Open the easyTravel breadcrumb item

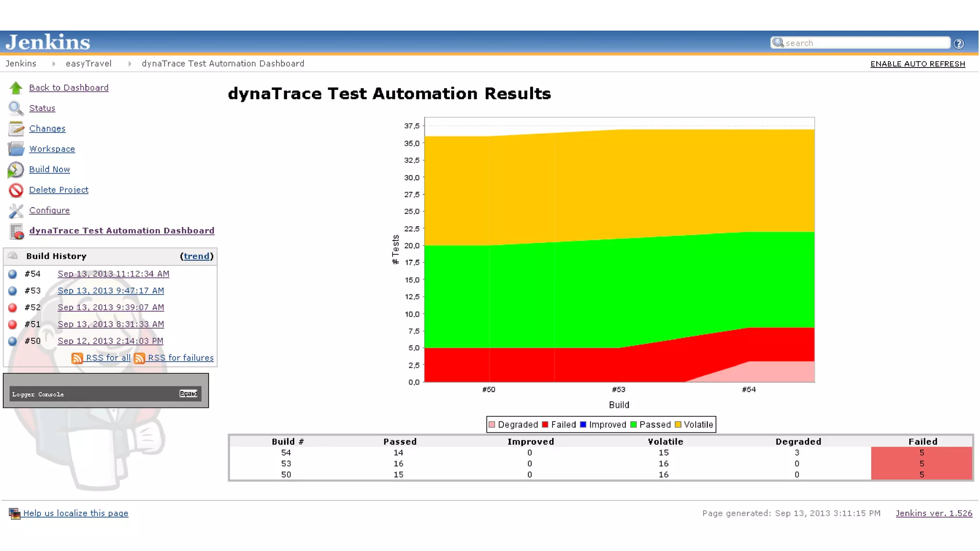click(89, 64)
